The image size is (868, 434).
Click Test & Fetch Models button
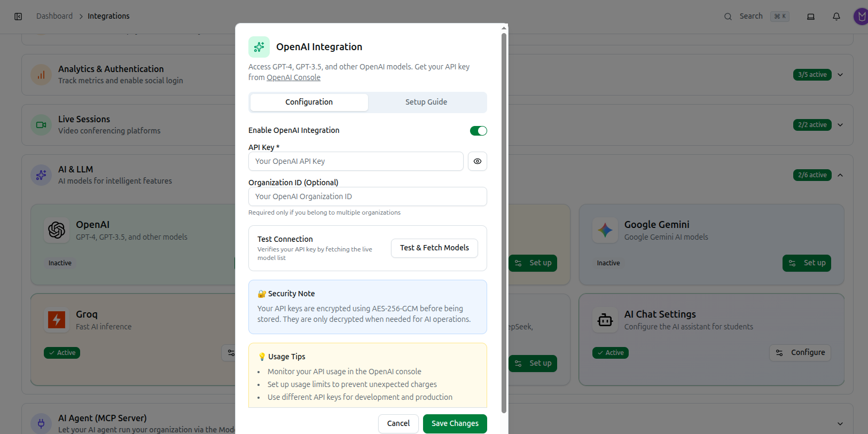tap(434, 248)
